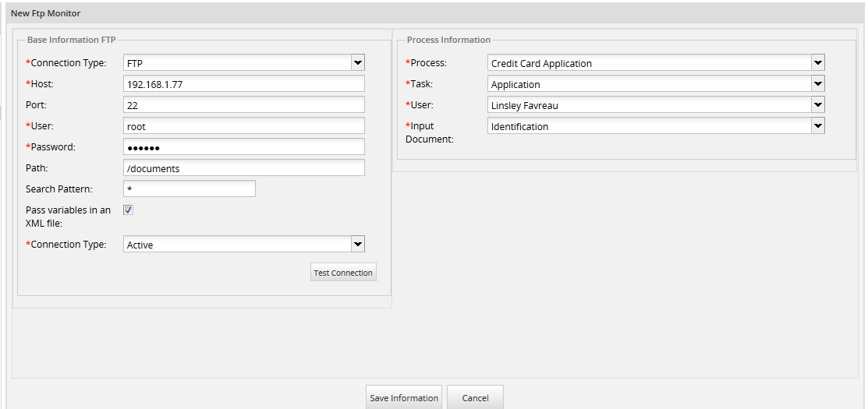Open the Input Document dropdown

click(655, 126)
